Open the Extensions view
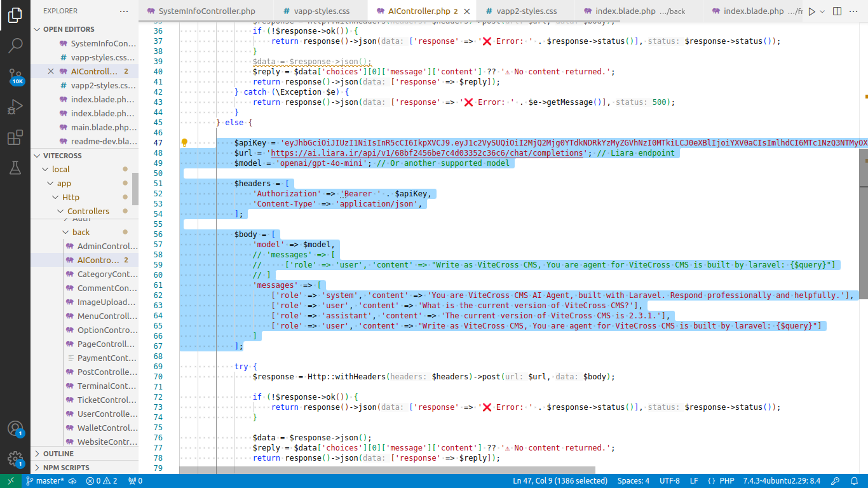The width and height of the screenshot is (868, 488). [15, 138]
